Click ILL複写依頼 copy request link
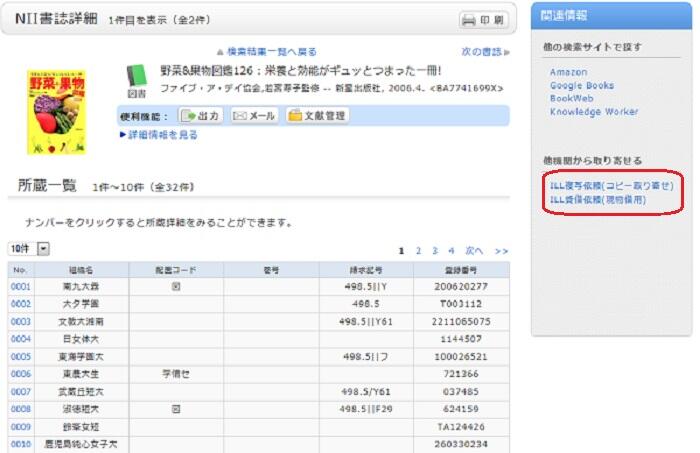This screenshot has height=453, width=700. click(x=612, y=186)
